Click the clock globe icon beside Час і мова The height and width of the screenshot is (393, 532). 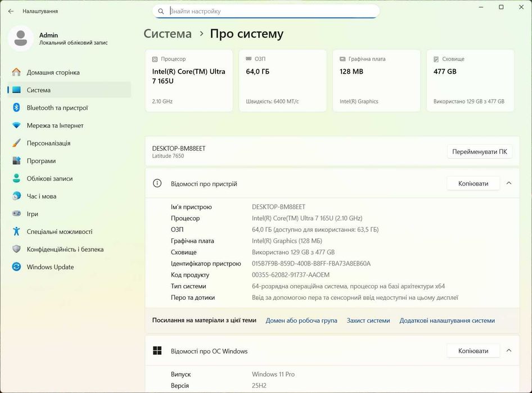(x=16, y=196)
